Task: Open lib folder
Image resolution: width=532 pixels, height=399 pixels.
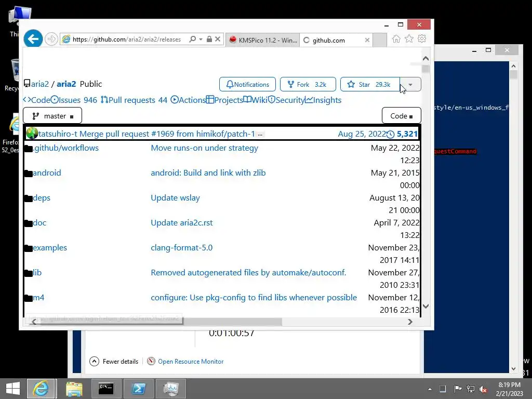Action: (37, 272)
